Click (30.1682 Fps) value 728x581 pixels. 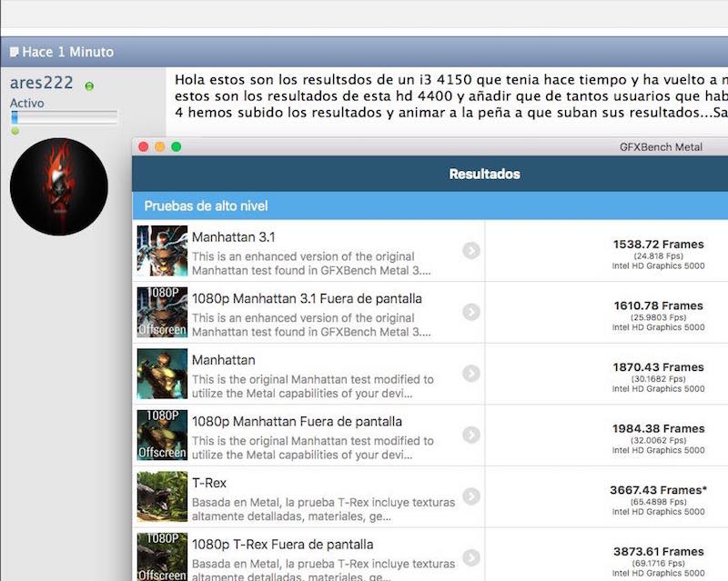tap(658, 379)
